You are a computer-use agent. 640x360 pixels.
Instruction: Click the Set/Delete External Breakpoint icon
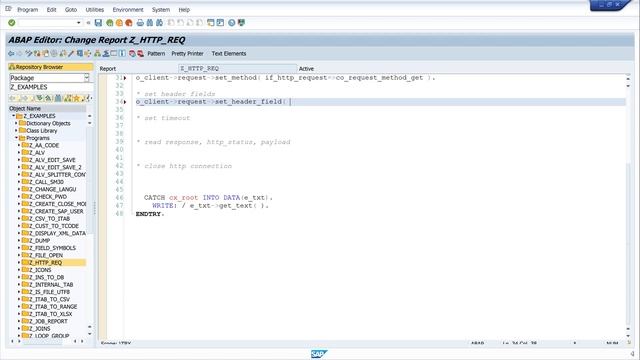[x=140, y=53]
